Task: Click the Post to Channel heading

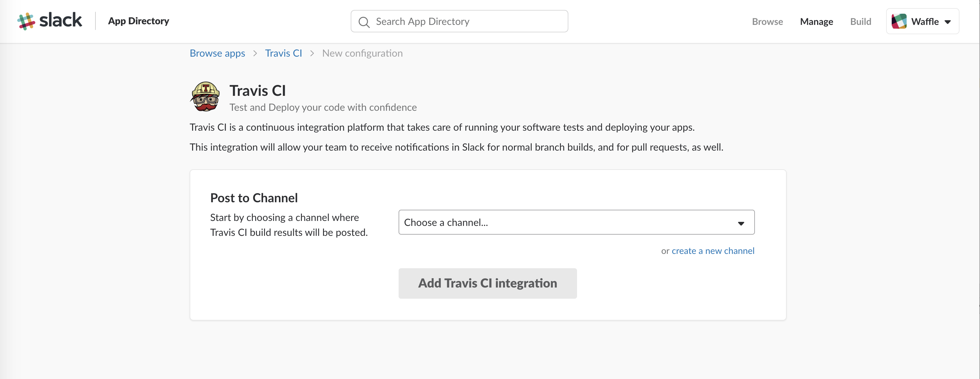Action: (x=254, y=198)
